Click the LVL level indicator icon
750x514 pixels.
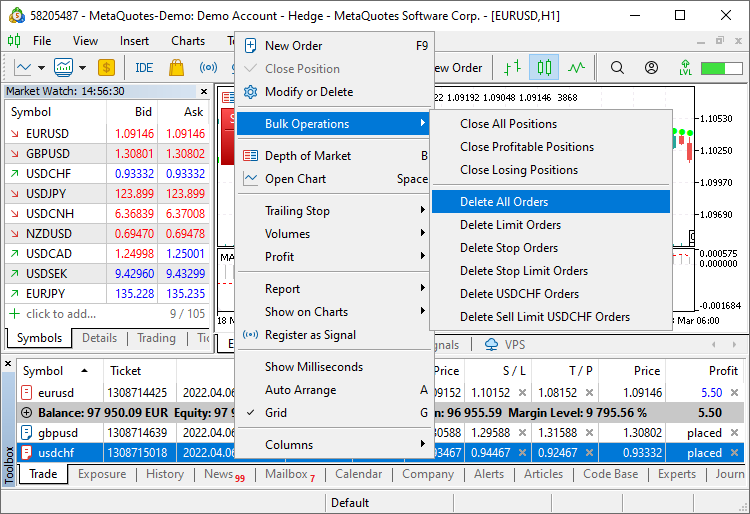(x=685, y=68)
